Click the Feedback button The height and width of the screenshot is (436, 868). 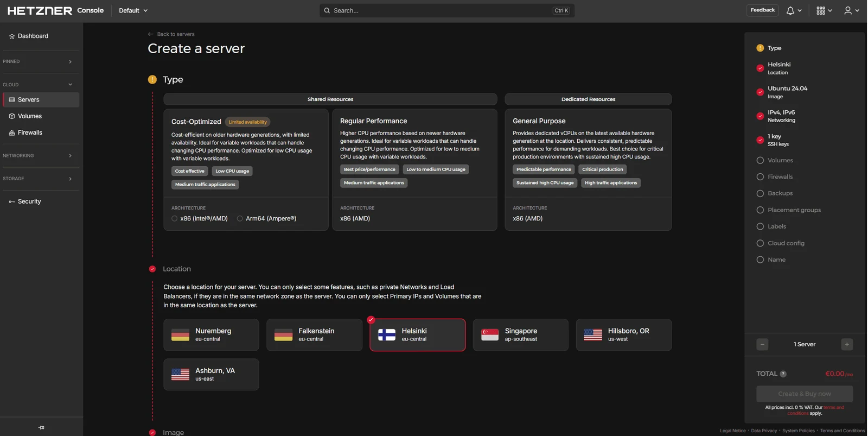pyautogui.click(x=762, y=10)
